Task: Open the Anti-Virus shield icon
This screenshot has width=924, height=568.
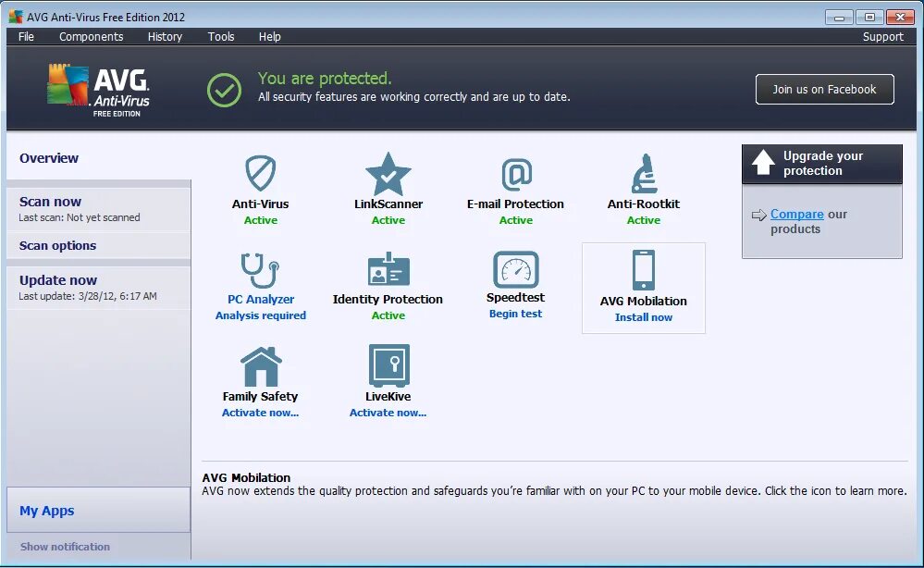Action: [x=261, y=173]
